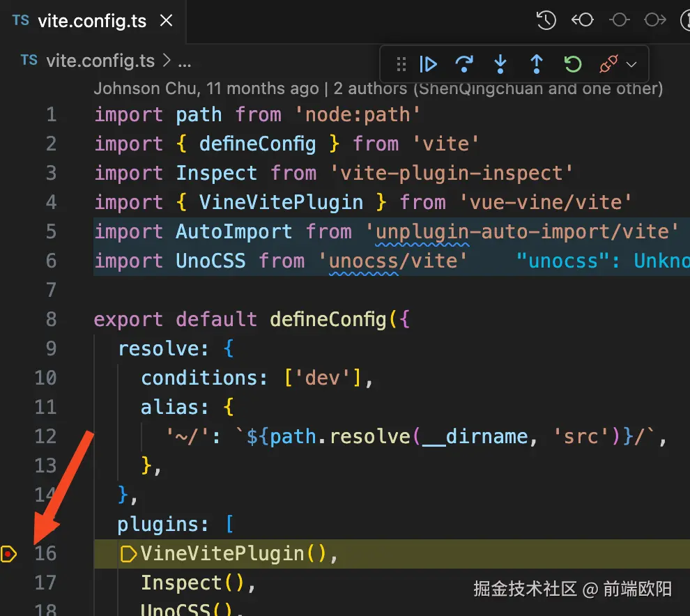Click defineConfig import on line 2
The image size is (690, 616).
tap(257, 144)
